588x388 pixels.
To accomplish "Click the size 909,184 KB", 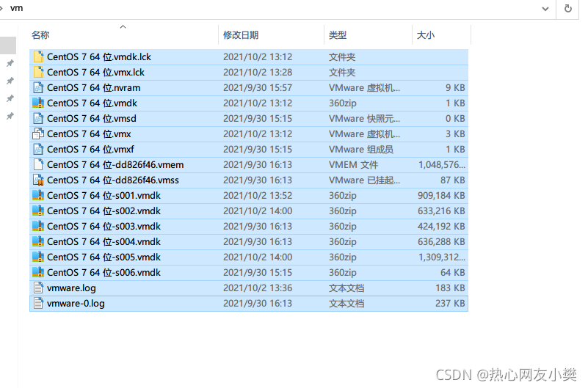I will 441,196.
